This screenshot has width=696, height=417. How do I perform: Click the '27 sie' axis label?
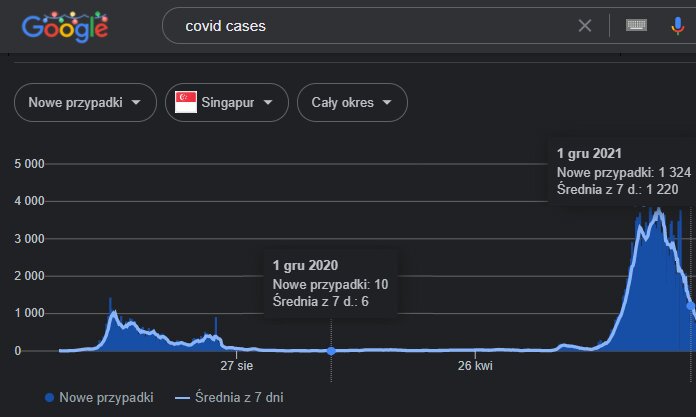[237, 366]
